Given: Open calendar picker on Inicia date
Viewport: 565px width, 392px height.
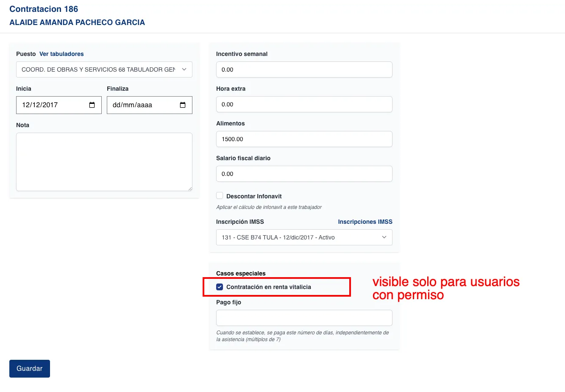Looking at the screenshot, I should [x=92, y=105].
